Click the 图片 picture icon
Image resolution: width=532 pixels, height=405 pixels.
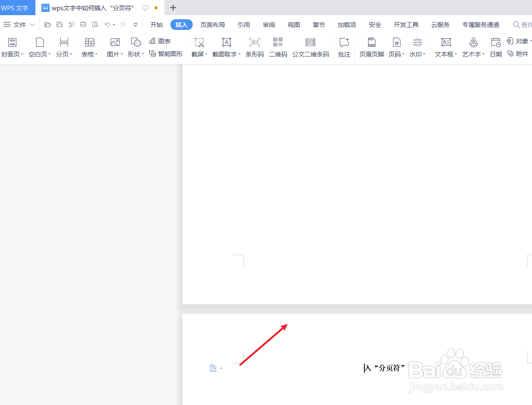115,42
